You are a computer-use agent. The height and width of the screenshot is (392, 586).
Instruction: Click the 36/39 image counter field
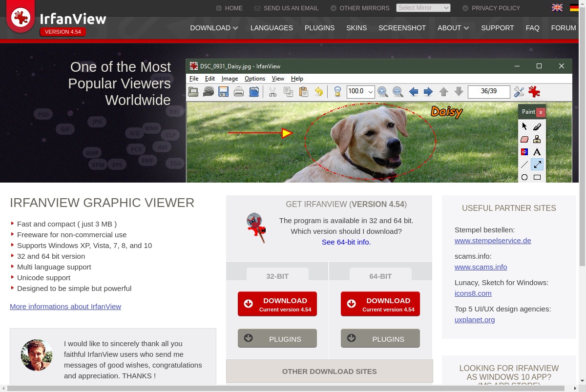click(489, 92)
